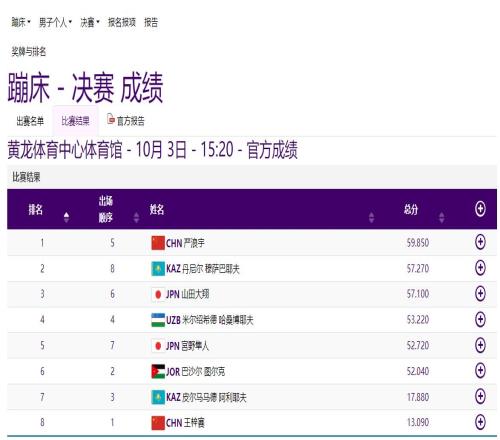Image resolution: width=500 pixels, height=440 pixels.
Task: Open the 报告 menu link
Action: [151, 22]
